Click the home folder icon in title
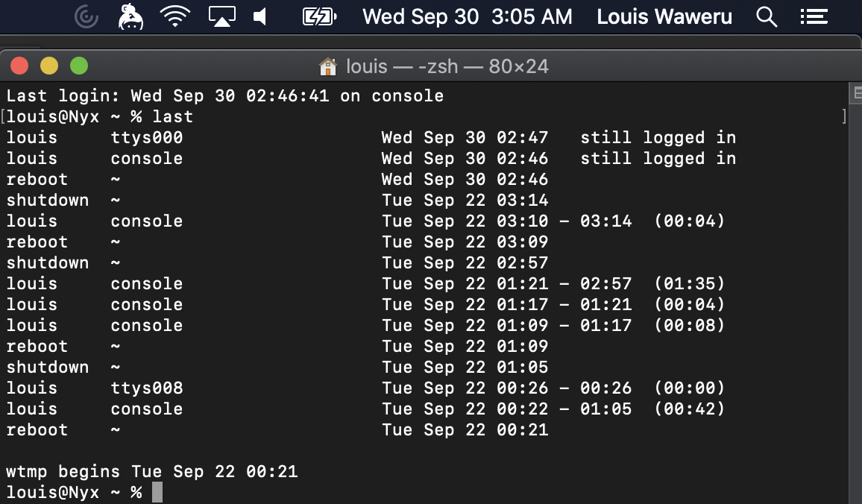The height and width of the screenshot is (504, 862). pyautogui.click(x=327, y=66)
